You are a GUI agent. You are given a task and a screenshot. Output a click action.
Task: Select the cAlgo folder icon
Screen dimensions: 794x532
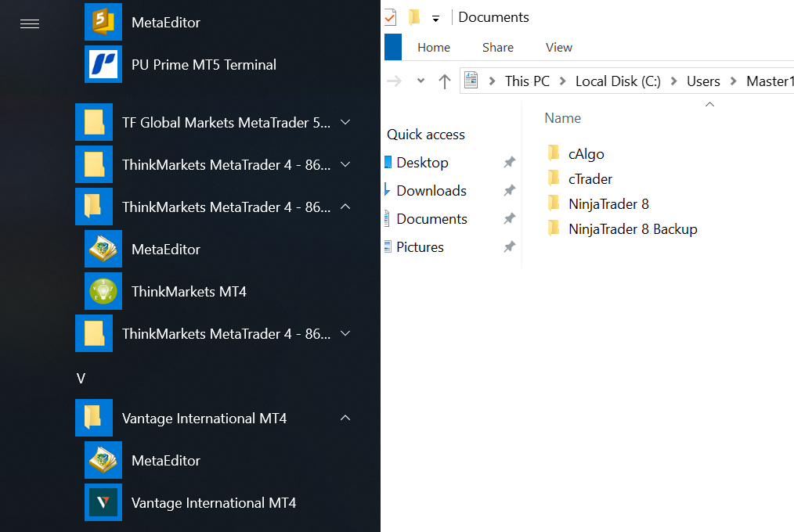tap(554, 153)
